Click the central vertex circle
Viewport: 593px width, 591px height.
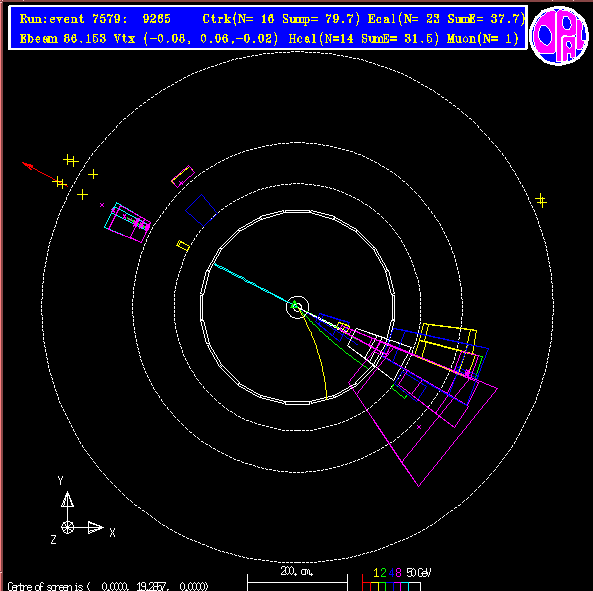coord(297,307)
